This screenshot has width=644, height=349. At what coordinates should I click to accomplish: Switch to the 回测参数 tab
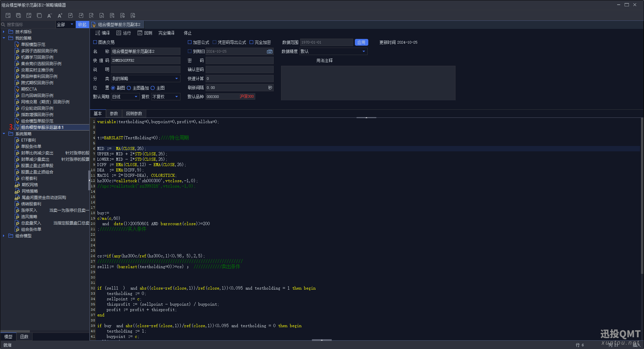pyautogui.click(x=134, y=113)
